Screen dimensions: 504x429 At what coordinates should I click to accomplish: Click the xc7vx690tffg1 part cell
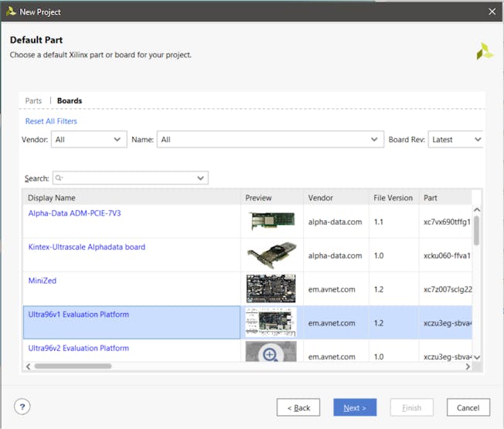point(447,222)
